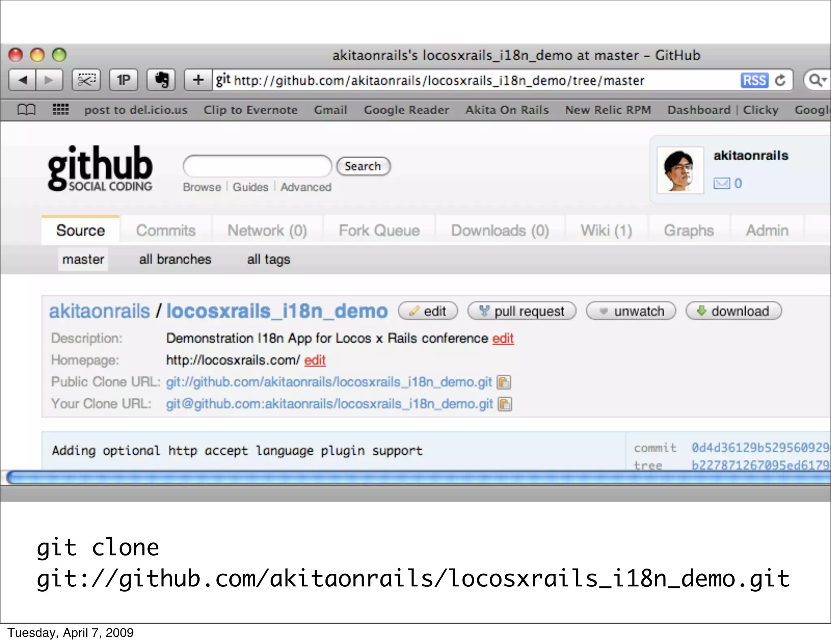Copy the Public Clone URL clipboard icon
The height and width of the screenshot is (644, 831).
point(504,382)
